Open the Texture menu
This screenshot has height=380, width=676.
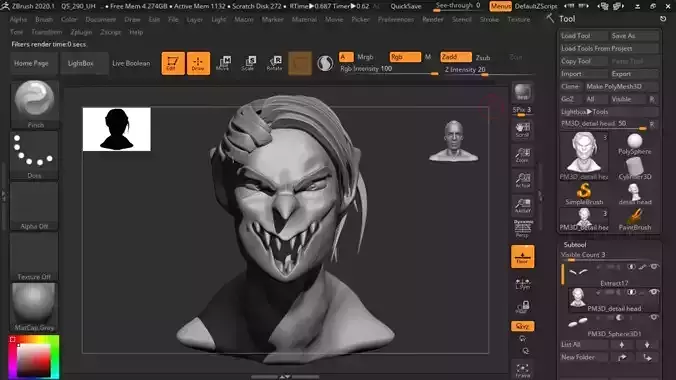point(519,19)
